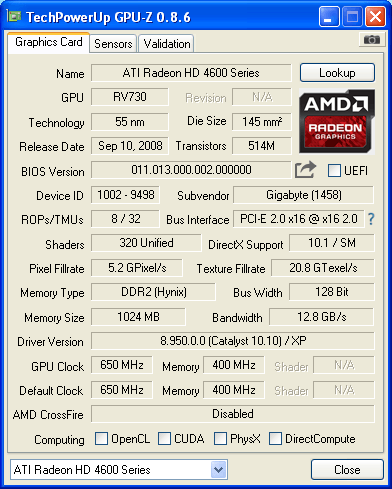Toggle the DirectCompute checkbox
This screenshot has height=489, width=392.
pyautogui.click(x=275, y=438)
